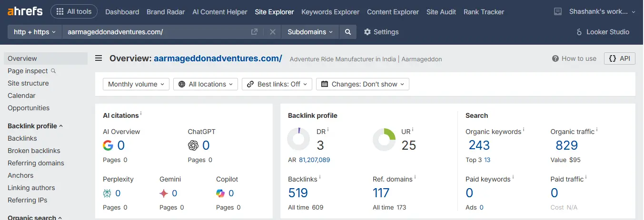
Task: Open the 519 Backlinks count link
Action: pyautogui.click(x=298, y=193)
